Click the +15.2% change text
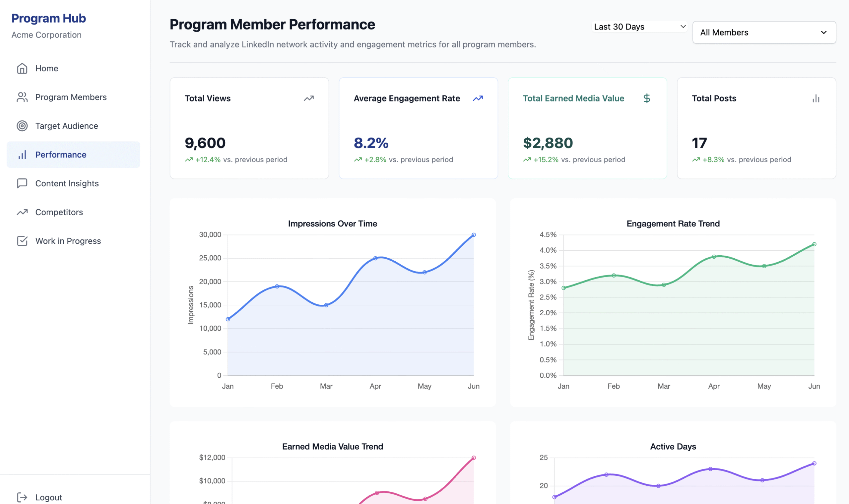This screenshot has width=849, height=504. (546, 159)
